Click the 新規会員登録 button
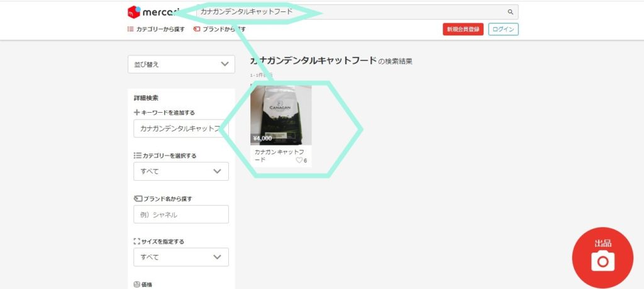Screen dimensions: 644x289 [463, 30]
